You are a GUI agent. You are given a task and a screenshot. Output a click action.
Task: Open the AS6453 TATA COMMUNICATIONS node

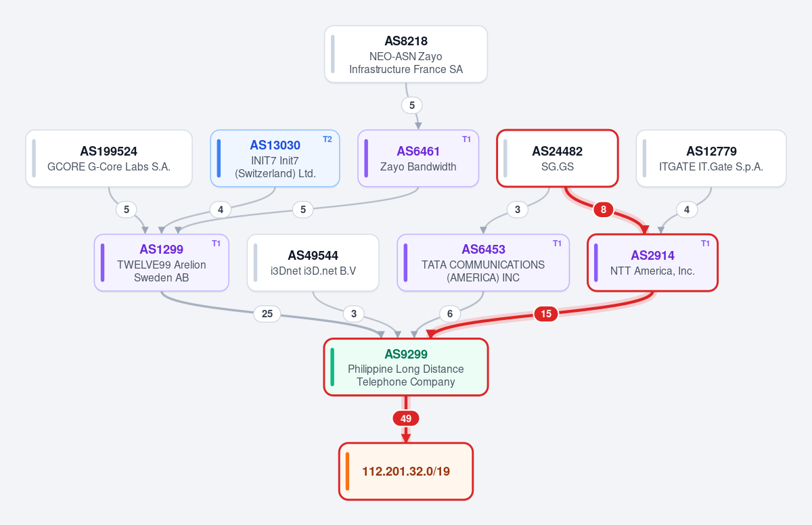[x=483, y=262]
